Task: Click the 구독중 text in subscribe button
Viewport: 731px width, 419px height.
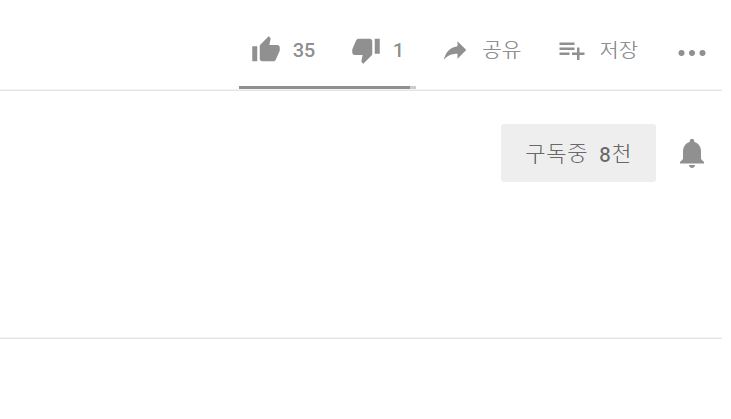Action: click(x=556, y=154)
